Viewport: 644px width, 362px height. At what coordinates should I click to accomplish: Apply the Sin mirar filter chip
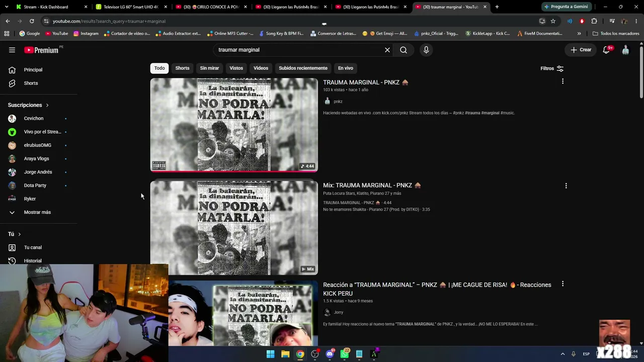(x=209, y=68)
